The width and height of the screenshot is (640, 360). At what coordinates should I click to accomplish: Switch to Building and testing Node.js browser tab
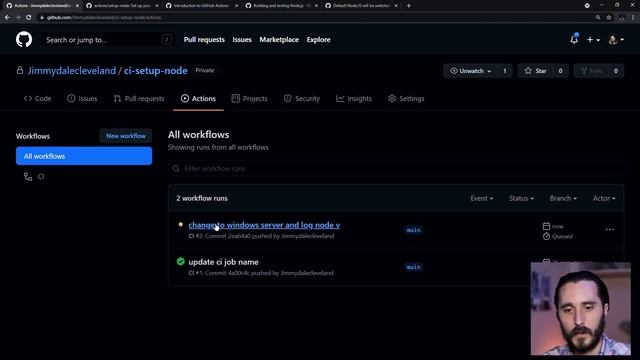click(x=281, y=6)
